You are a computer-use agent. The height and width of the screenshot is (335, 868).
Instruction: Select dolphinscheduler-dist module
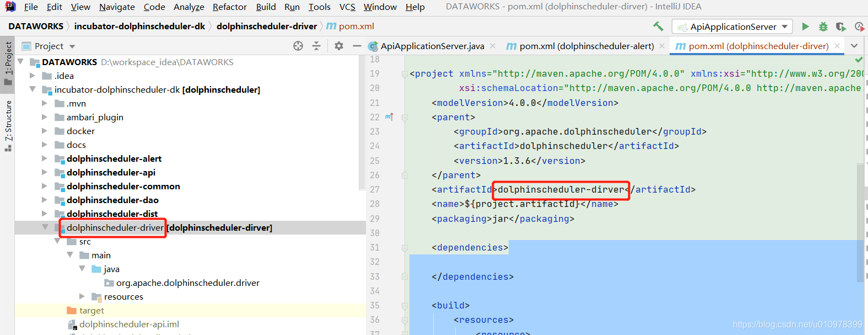pyautogui.click(x=112, y=214)
